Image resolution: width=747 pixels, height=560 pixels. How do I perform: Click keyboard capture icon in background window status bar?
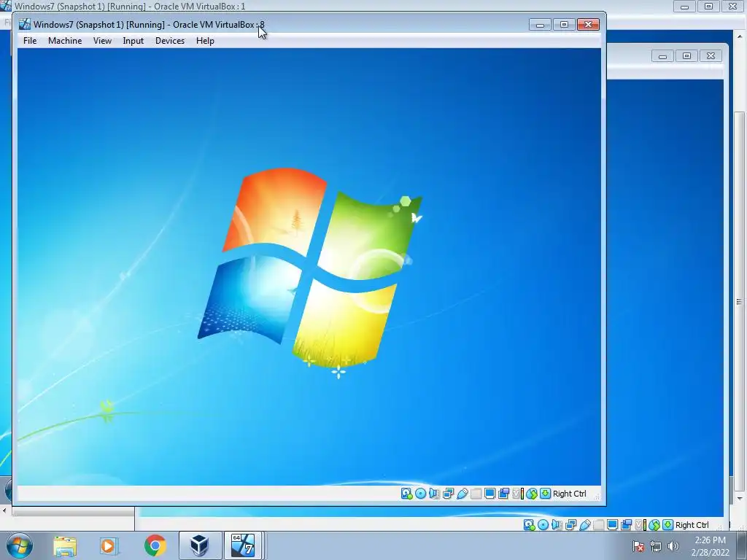[667, 525]
